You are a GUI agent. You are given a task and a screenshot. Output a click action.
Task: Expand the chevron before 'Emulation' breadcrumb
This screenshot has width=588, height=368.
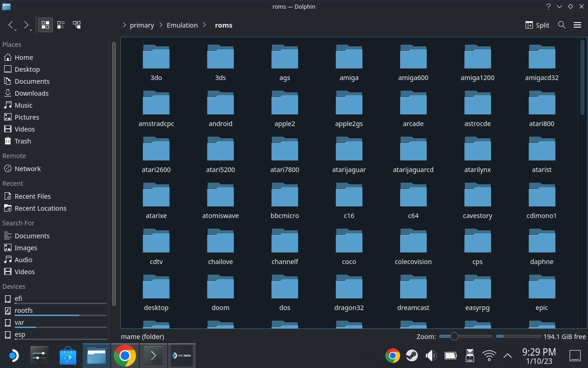point(161,25)
